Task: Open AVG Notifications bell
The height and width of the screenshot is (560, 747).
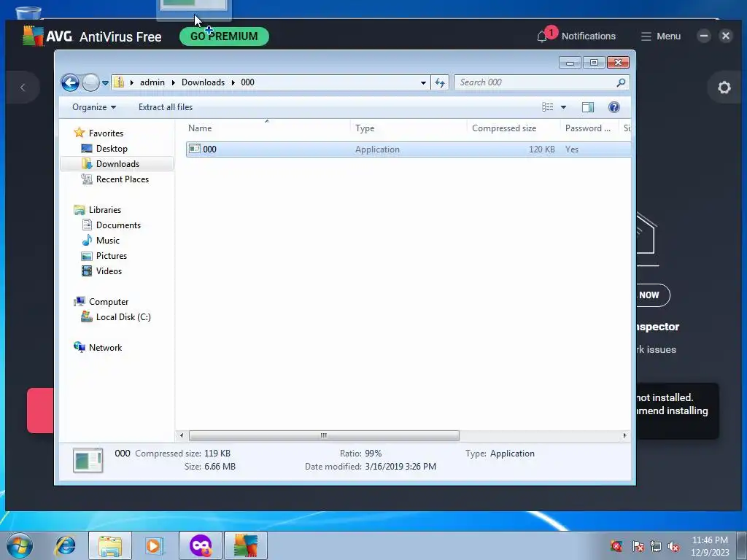Action: click(542, 36)
